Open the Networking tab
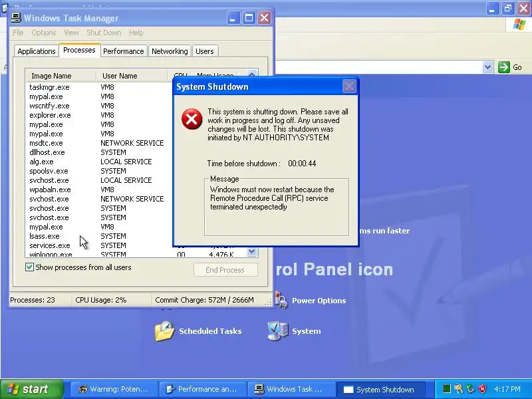This screenshot has width=532, height=399. [x=170, y=51]
